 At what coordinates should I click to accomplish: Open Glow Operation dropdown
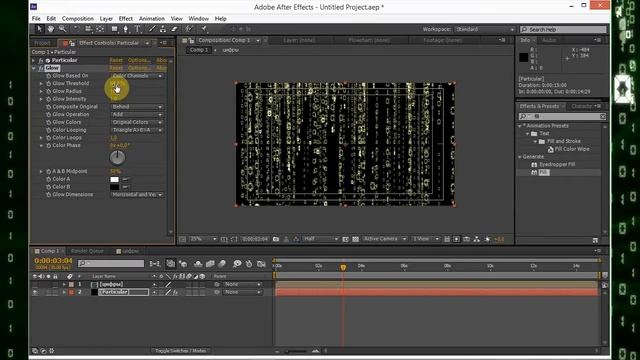tap(137, 115)
